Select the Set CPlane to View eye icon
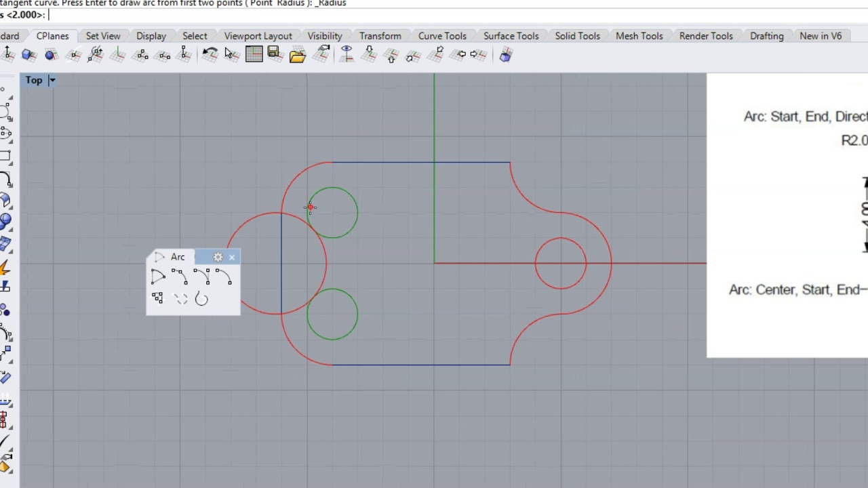The width and height of the screenshot is (868, 488). 347,54
